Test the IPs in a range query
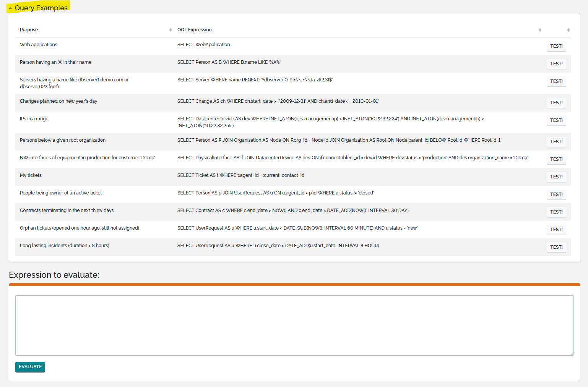The image size is (588, 387). click(x=556, y=120)
